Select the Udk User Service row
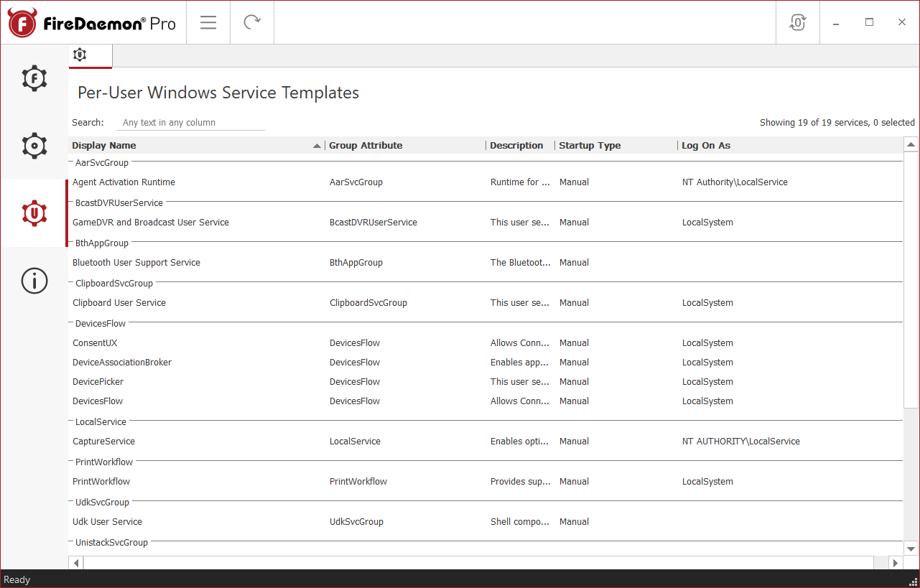This screenshot has height=588, width=920. tap(485, 522)
